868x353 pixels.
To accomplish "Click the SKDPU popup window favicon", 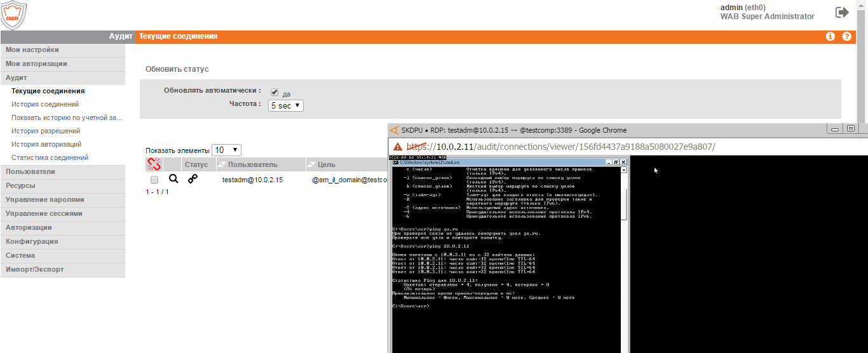I will tap(394, 130).
